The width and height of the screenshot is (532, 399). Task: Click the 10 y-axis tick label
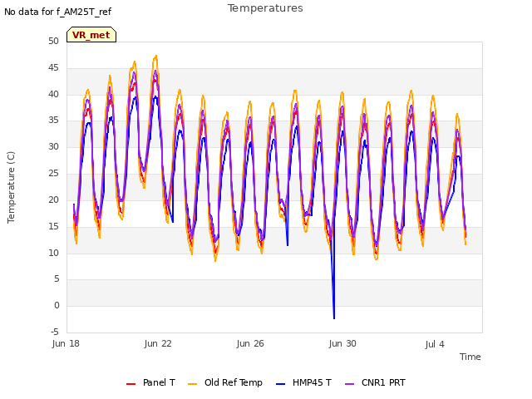53,253
